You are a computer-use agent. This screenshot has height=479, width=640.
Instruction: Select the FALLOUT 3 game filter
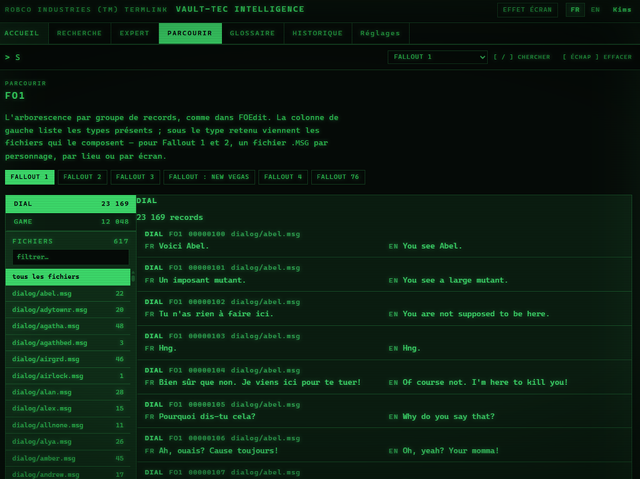[x=135, y=177]
